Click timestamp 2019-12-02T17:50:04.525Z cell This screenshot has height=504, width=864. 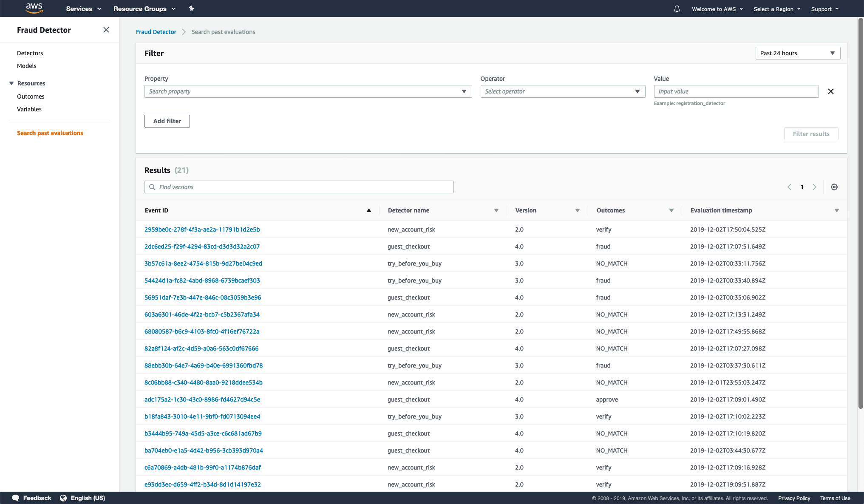coord(728,229)
